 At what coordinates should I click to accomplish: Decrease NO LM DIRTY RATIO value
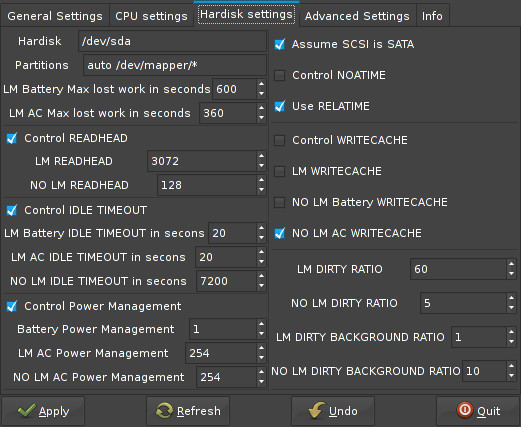click(x=511, y=308)
